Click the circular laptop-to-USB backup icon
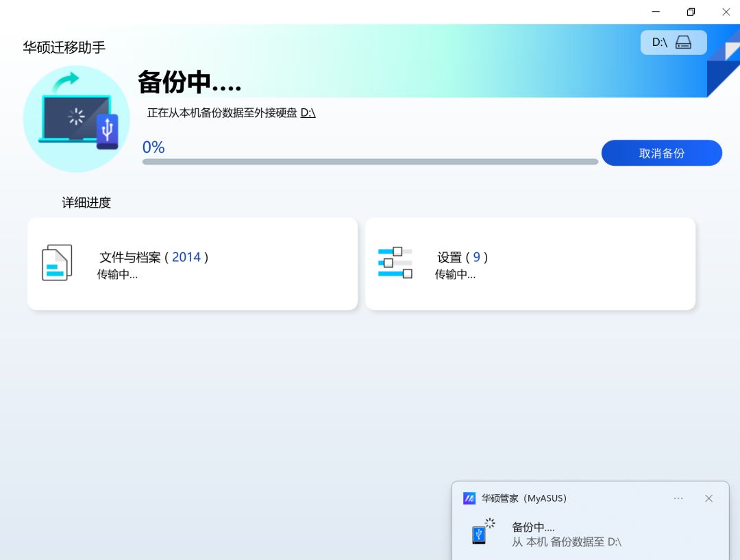The width and height of the screenshot is (740, 560). (77, 119)
